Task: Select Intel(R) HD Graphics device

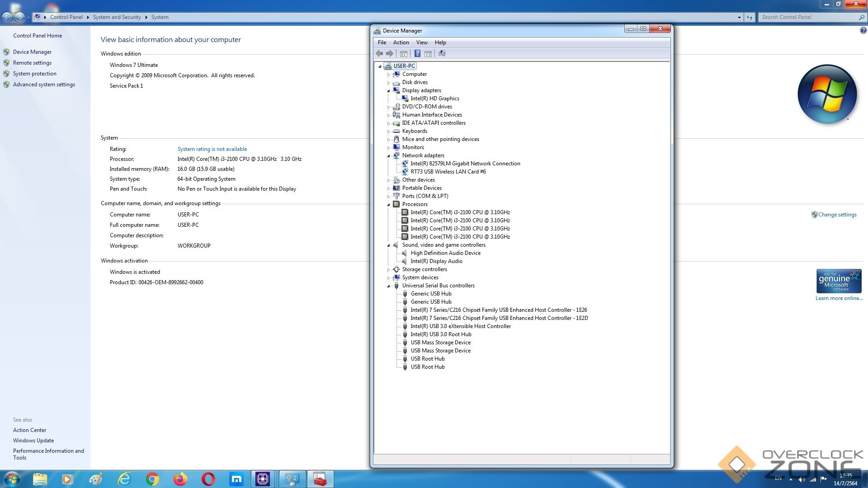Action: (434, 99)
